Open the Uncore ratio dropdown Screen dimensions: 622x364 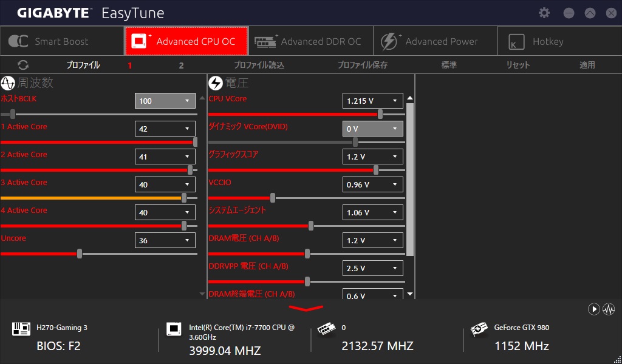[x=165, y=240]
